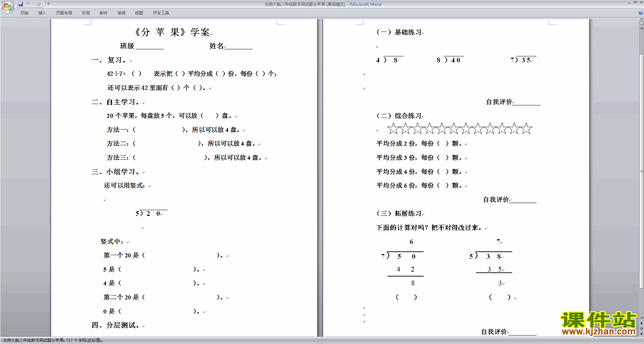Select the 页面布局 tab

(x=64, y=13)
